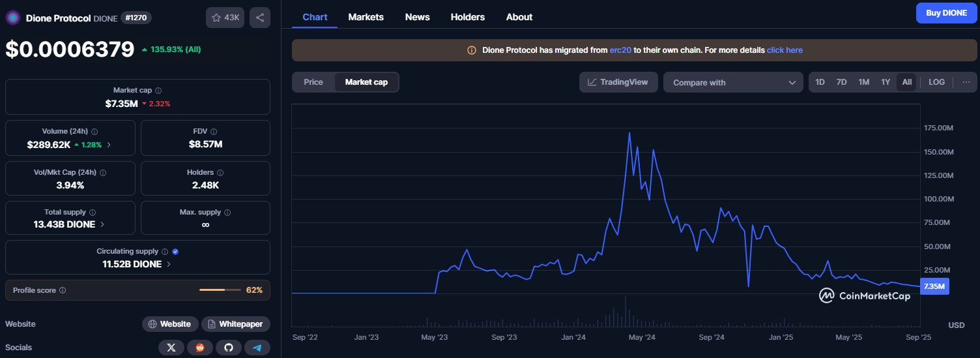The height and width of the screenshot is (358, 980).
Task: Expand Circulating supply details chevron
Action: pos(169,264)
